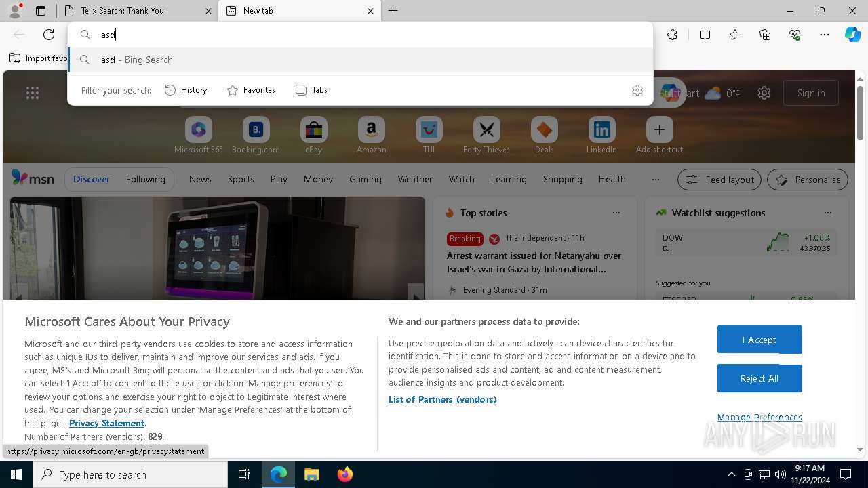Screen dimensions: 868x488
Task: Open the Favorites star list
Action: pos(735,35)
